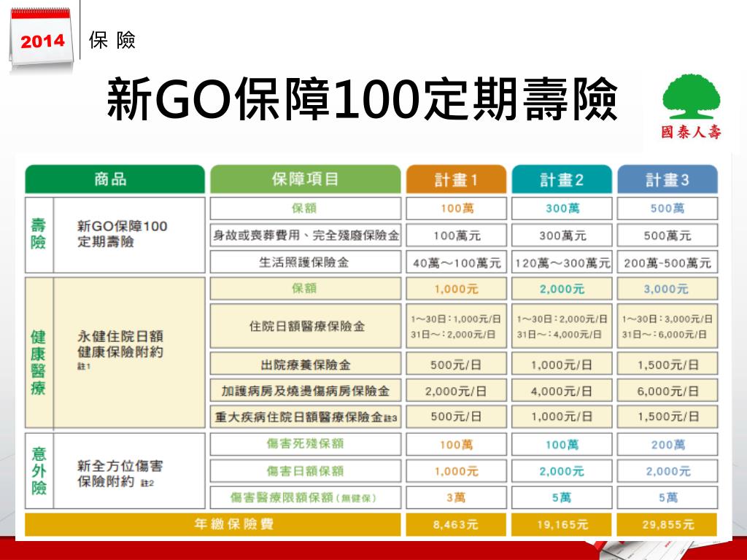Click the 壽險 category label

[39, 234]
